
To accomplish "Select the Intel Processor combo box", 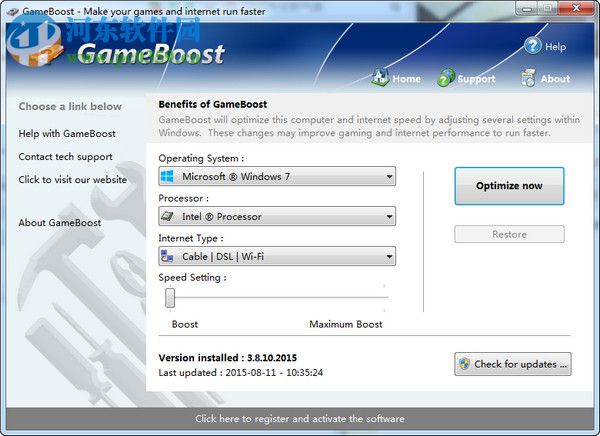I will [x=277, y=216].
